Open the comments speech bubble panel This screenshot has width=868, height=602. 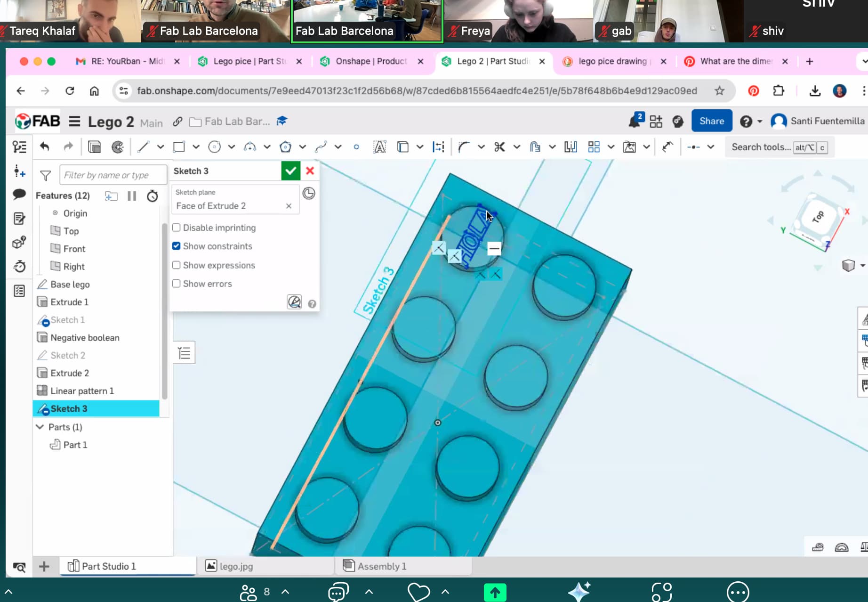click(19, 194)
